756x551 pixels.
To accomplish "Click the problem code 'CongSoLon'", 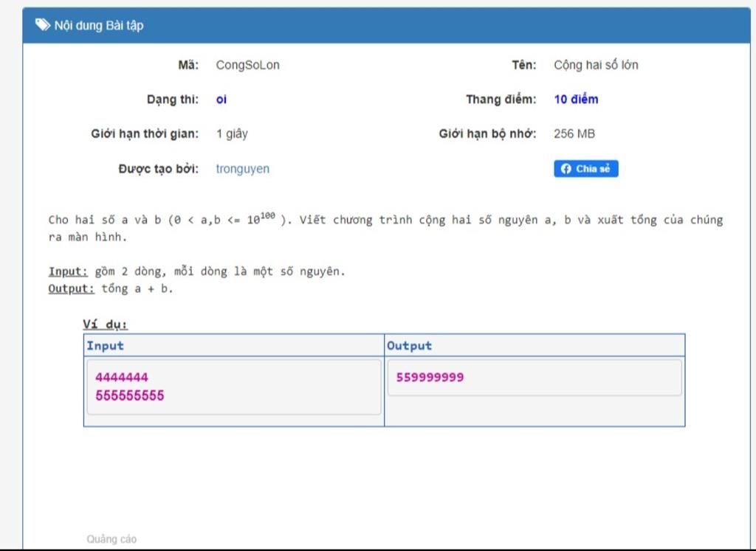I will point(248,65).
